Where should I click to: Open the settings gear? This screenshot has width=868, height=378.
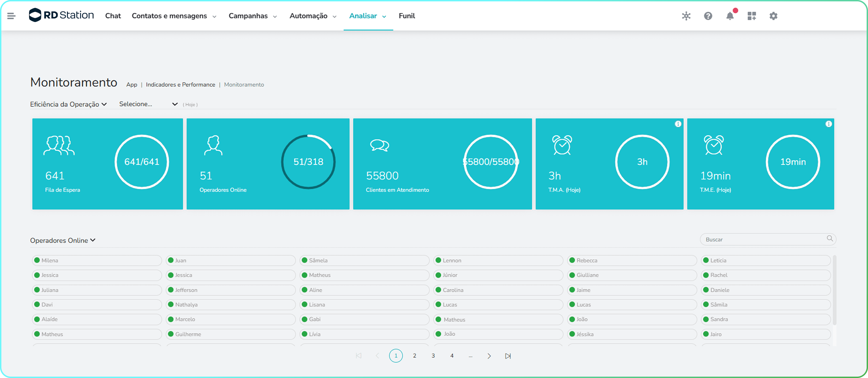click(773, 16)
